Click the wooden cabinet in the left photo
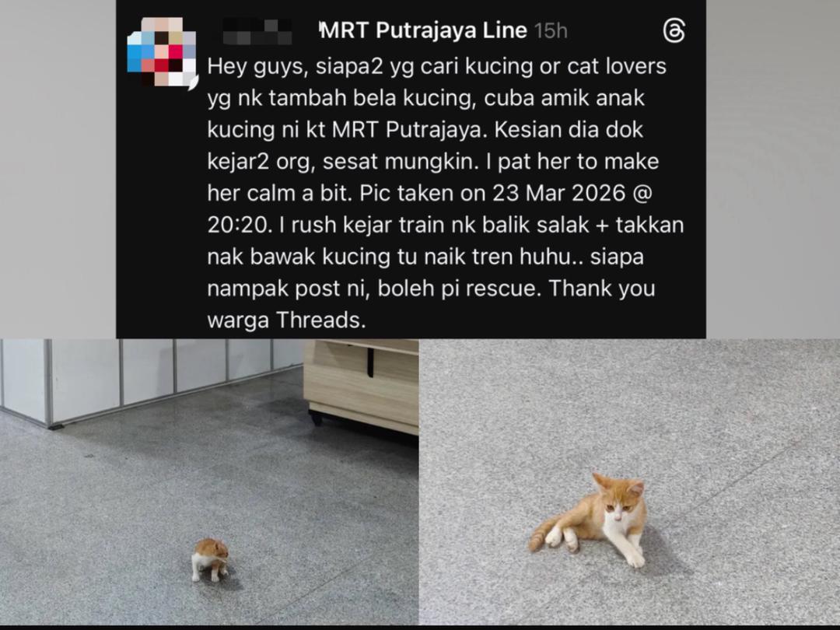Image resolution: width=840 pixels, height=630 pixels. pyautogui.click(x=361, y=385)
